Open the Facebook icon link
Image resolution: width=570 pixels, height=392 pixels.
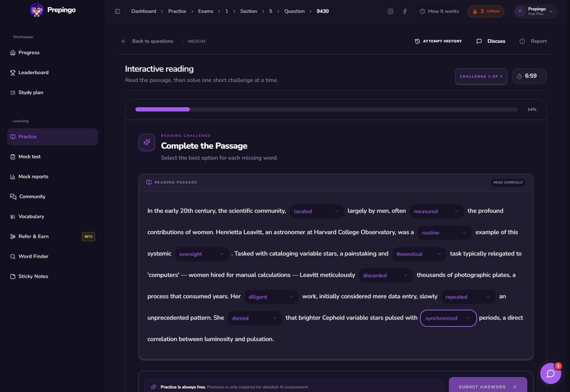[x=405, y=11]
